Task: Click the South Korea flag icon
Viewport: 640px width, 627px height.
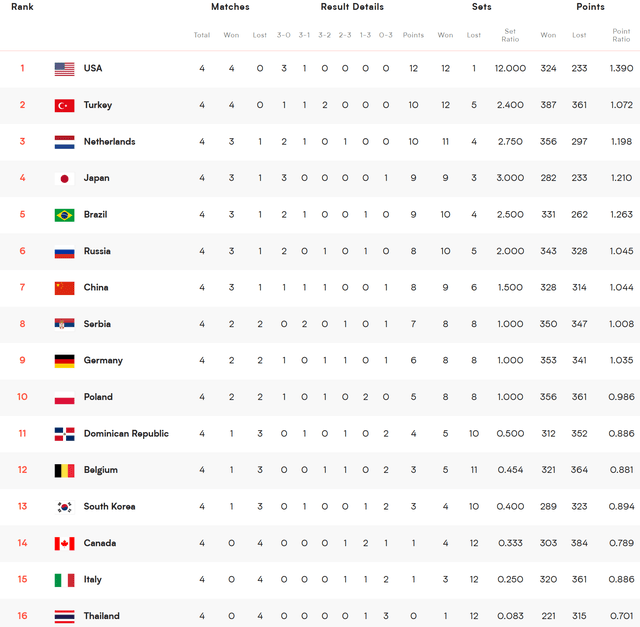Action: pyautogui.click(x=64, y=507)
